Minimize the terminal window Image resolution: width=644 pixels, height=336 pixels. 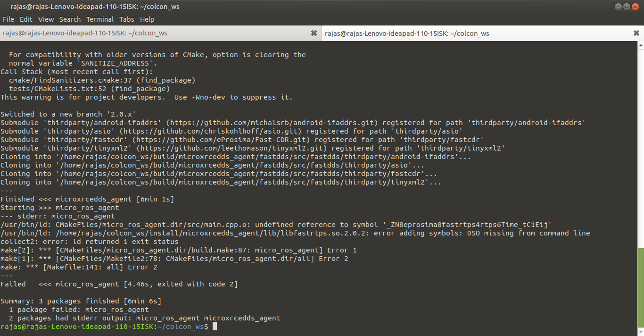pyautogui.click(x=618, y=6)
